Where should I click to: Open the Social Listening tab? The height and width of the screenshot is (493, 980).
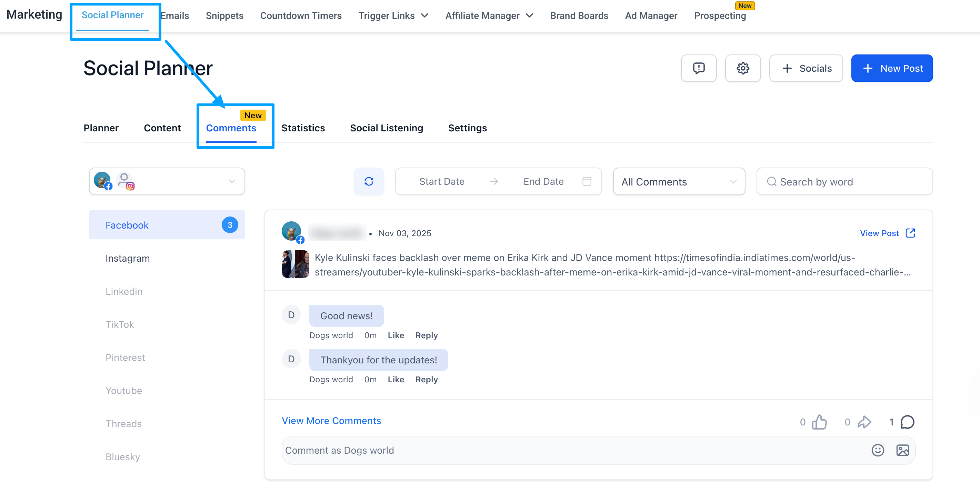click(x=386, y=128)
